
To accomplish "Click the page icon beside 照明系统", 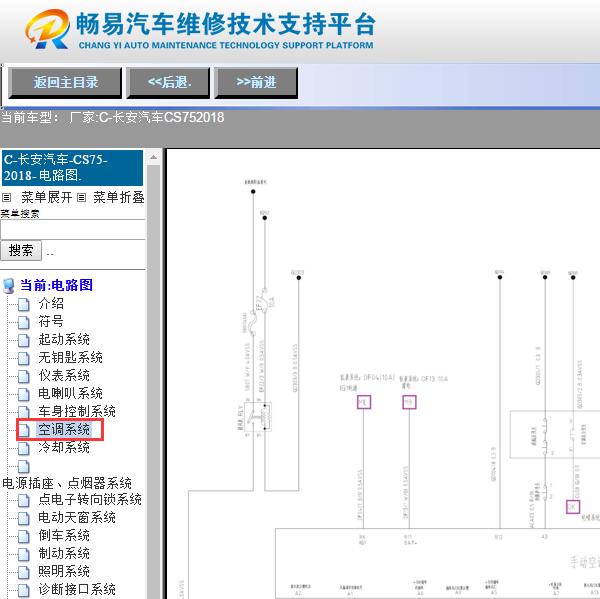I will (24, 573).
